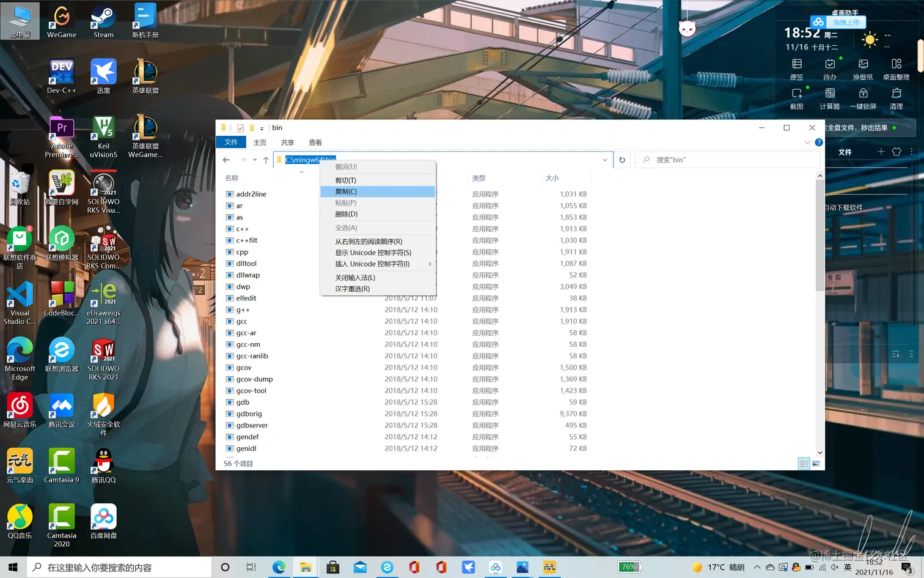Open the 便签 notes widget icon

point(797,69)
